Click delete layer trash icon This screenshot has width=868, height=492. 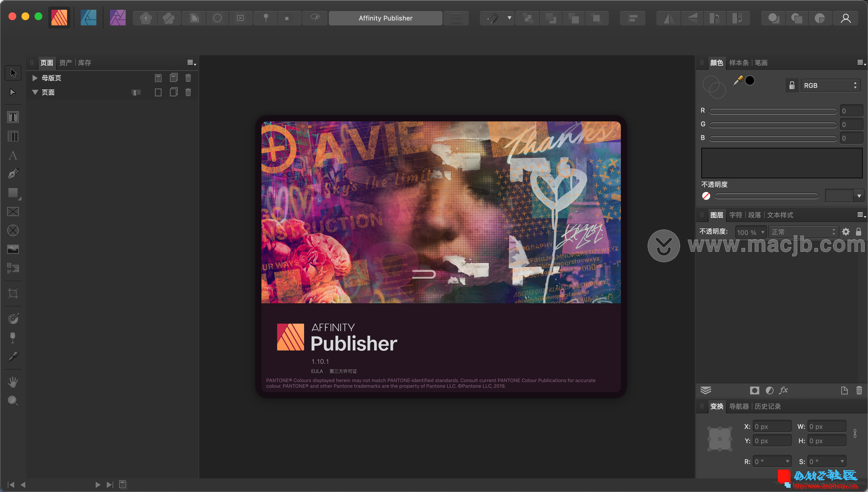click(859, 390)
